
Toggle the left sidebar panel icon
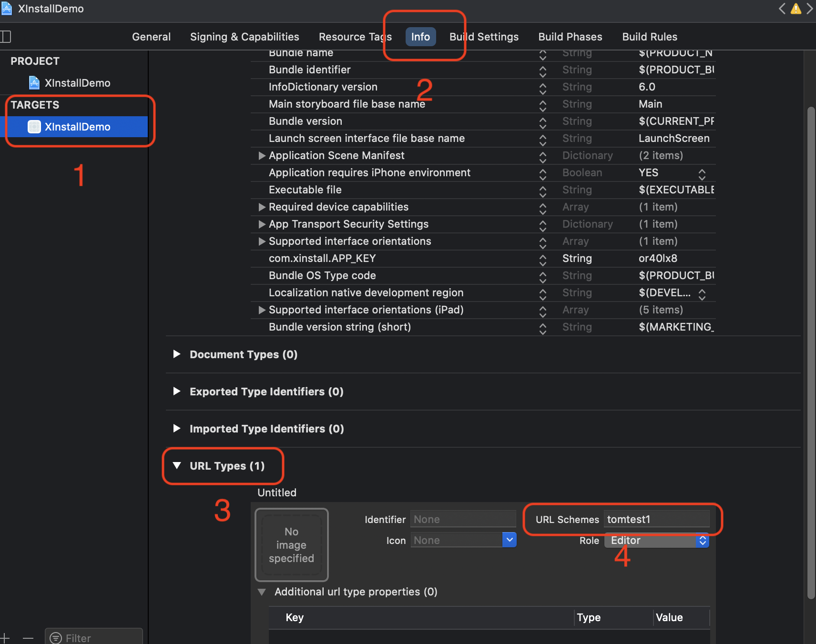click(6, 37)
